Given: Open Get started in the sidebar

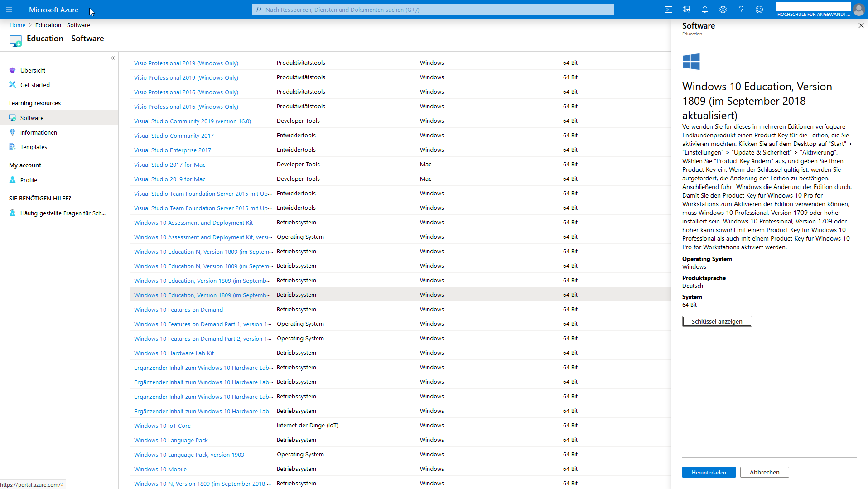Looking at the screenshot, I should pos(35,85).
